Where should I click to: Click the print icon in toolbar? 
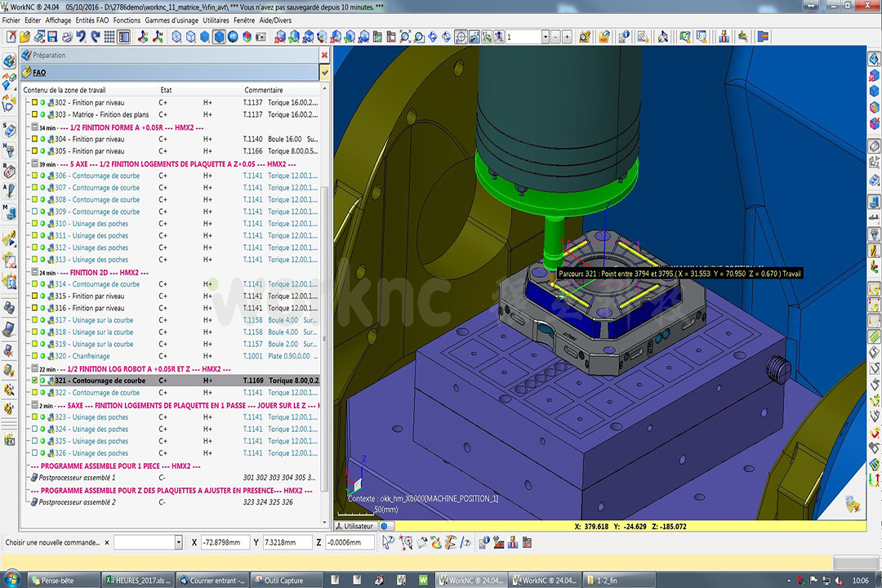[67, 37]
